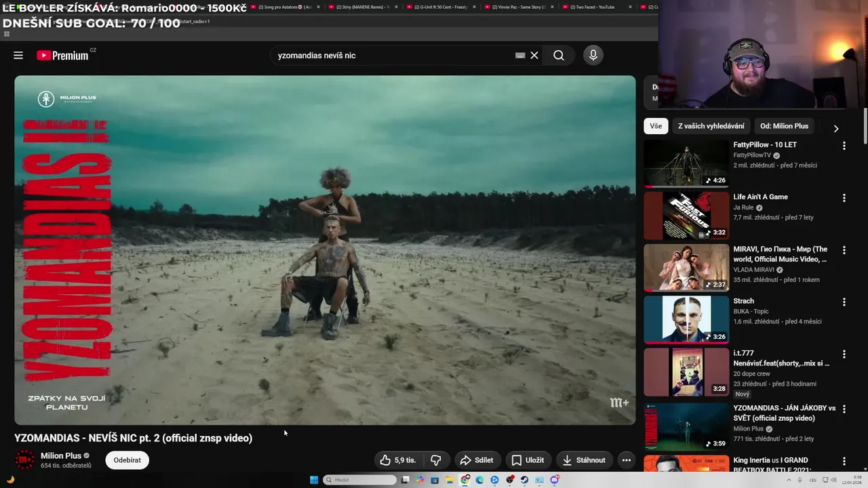Open options menu for JÁN JÁKOBY vs SVĚT
868x488 pixels.
click(844, 409)
